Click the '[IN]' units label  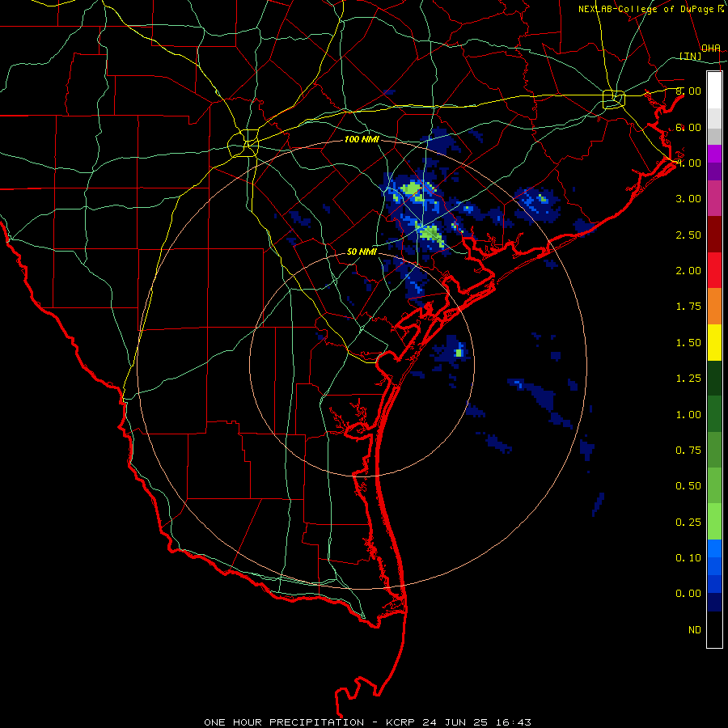[691, 56]
